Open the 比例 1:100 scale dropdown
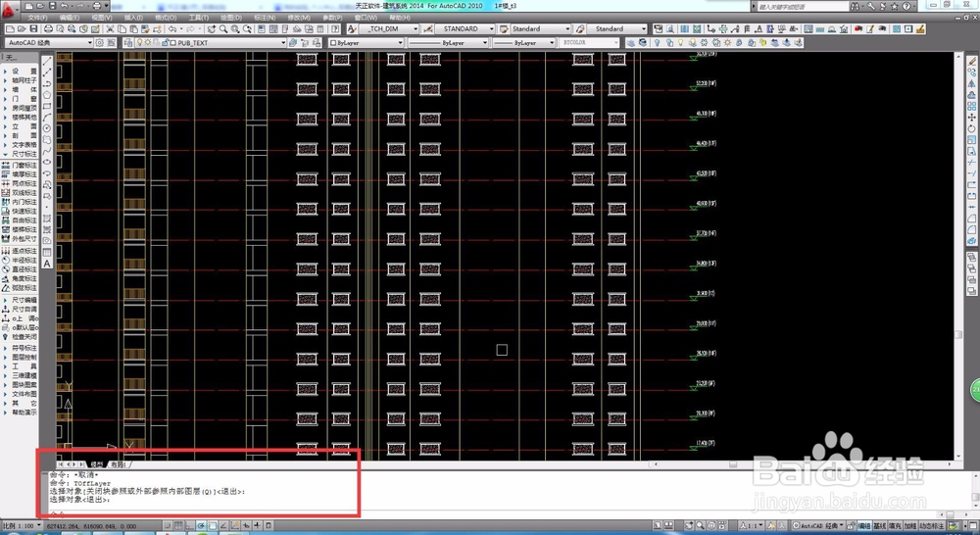 (x=39, y=525)
